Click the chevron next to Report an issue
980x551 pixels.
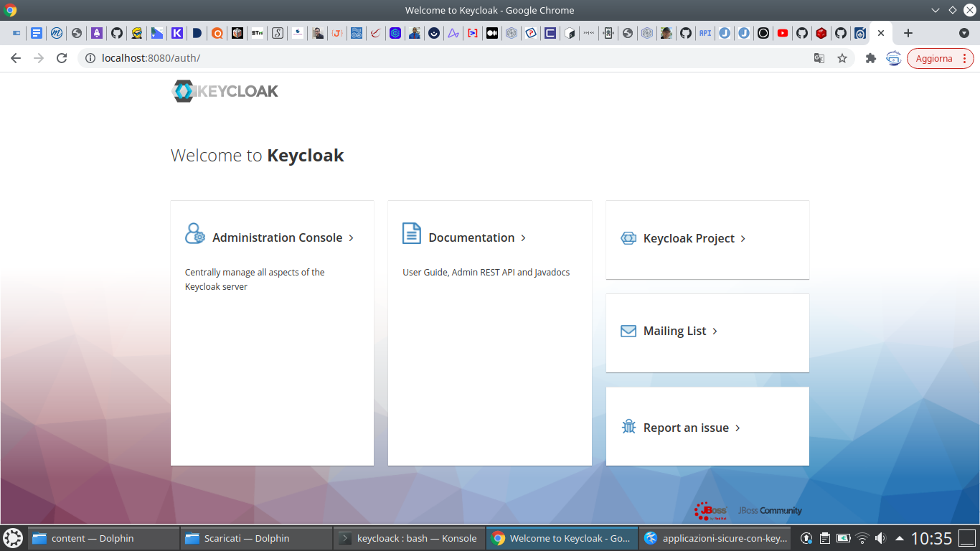[x=738, y=428]
